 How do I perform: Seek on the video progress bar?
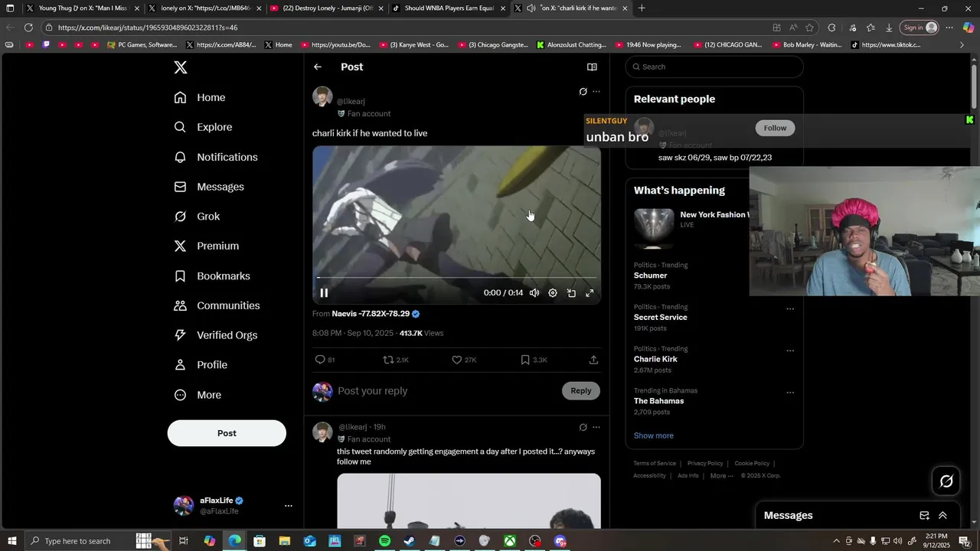(x=456, y=278)
